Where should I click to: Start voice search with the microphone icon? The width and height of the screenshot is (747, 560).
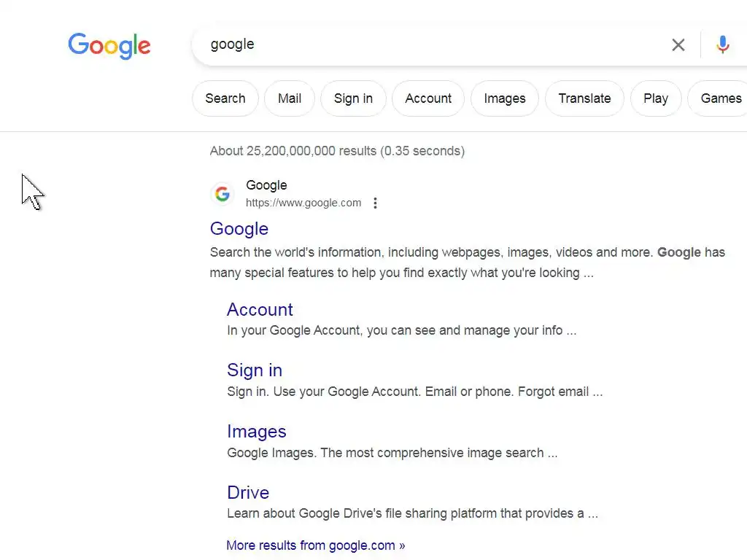coord(723,44)
